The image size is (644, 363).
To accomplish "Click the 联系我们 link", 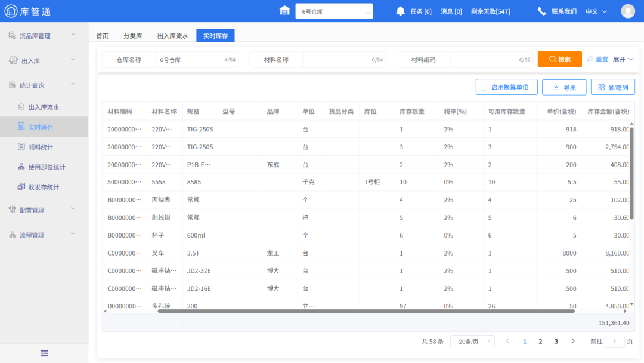I will [564, 11].
